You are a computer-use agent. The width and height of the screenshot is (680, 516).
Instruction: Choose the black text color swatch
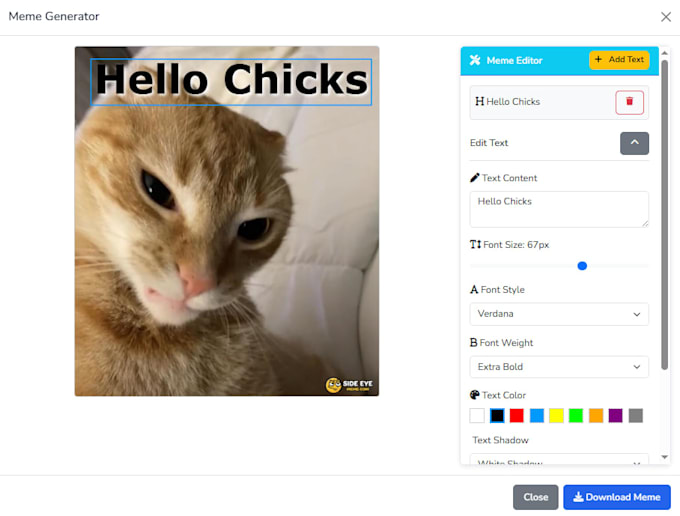click(x=497, y=415)
